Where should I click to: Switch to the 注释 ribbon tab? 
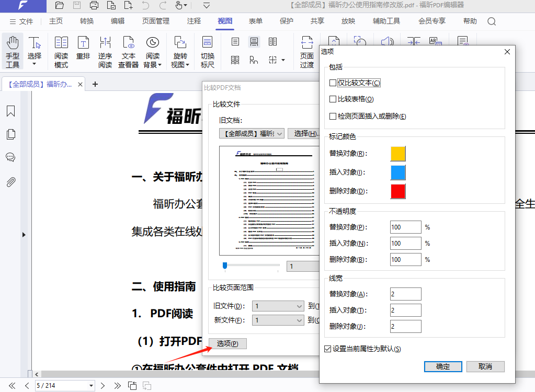tap(193, 21)
